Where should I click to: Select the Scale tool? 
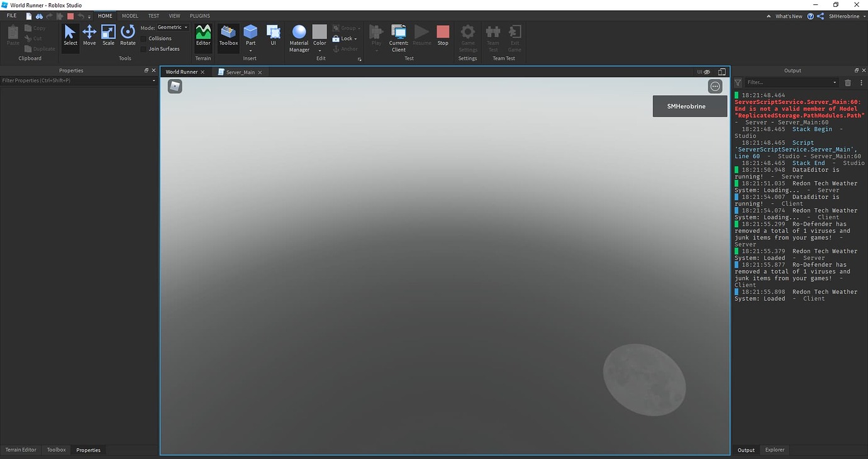pyautogui.click(x=108, y=36)
